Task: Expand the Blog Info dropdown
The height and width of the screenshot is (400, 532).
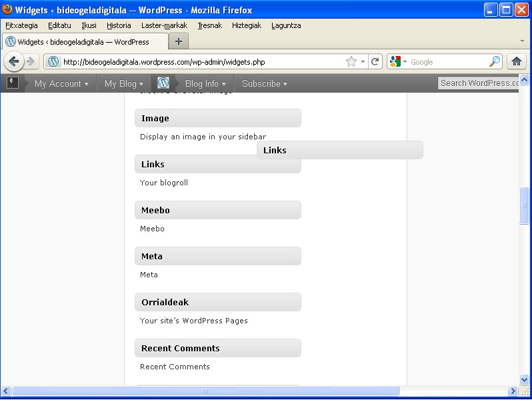Action: click(205, 83)
